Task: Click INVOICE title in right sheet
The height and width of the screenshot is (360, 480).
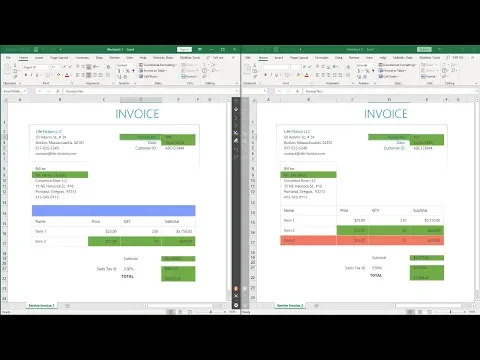Action: coord(386,114)
